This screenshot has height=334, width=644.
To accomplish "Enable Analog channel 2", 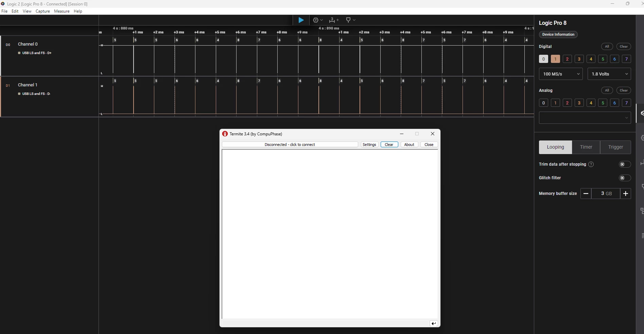I will point(567,103).
